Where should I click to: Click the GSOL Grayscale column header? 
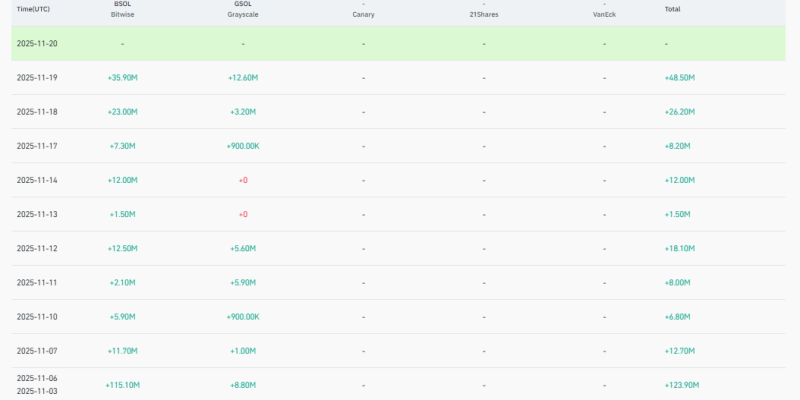242,10
